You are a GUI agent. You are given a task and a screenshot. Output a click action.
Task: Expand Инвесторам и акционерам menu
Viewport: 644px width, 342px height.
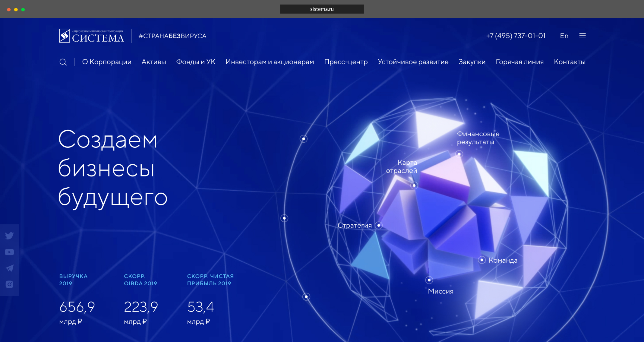(270, 62)
